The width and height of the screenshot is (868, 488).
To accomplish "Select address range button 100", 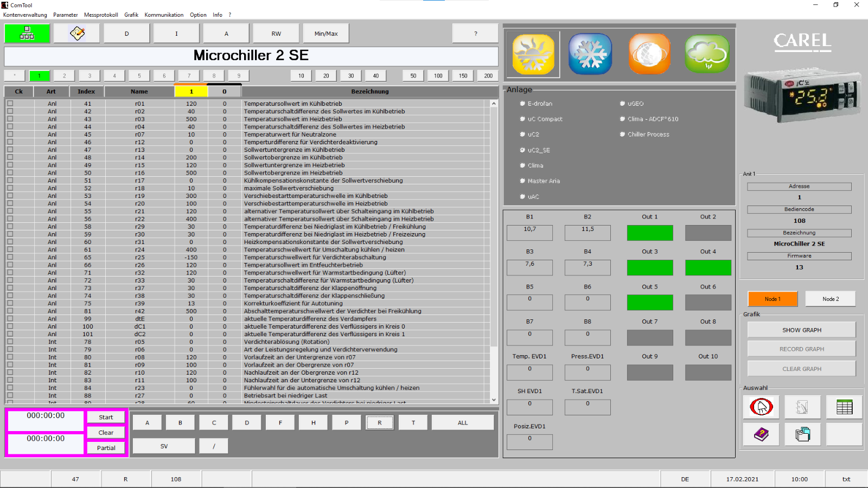I will coord(438,76).
